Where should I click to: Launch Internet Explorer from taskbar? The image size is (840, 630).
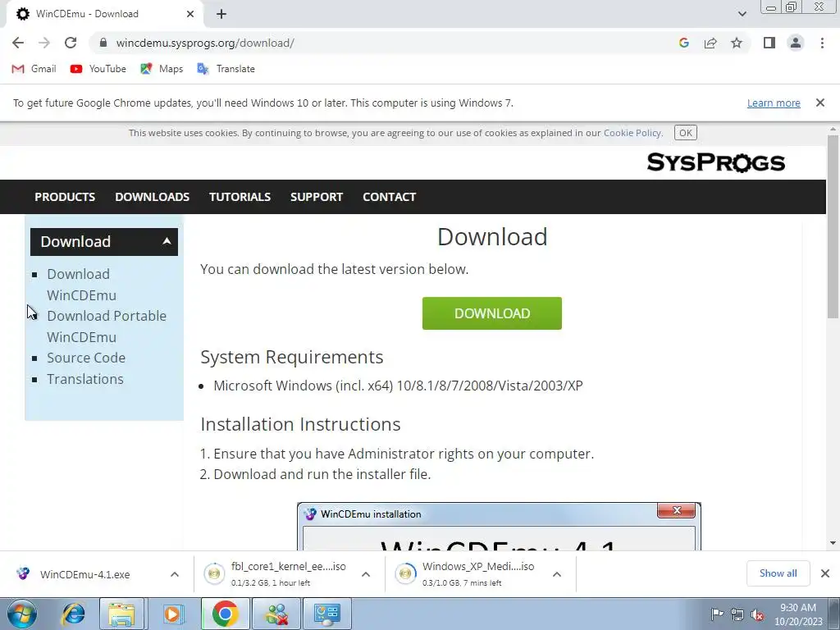tap(73, 614)
